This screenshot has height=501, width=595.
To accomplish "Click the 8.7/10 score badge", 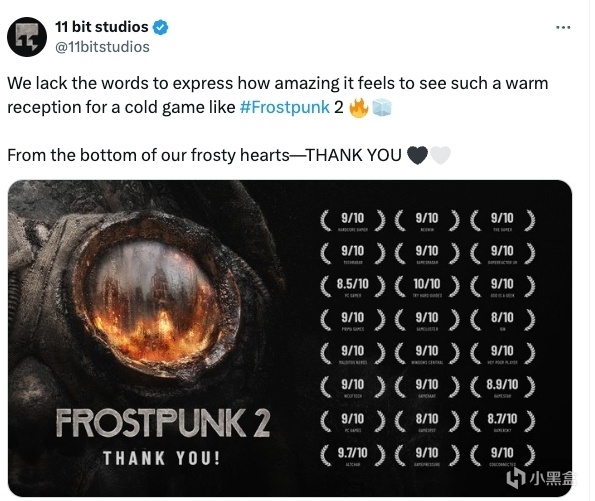I will click(502, 421).
